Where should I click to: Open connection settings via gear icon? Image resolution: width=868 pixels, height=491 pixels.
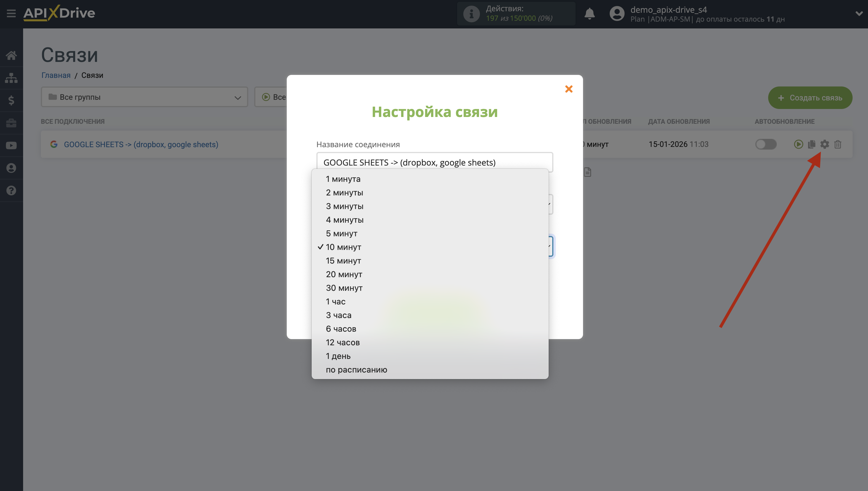(x=825, y=144)
